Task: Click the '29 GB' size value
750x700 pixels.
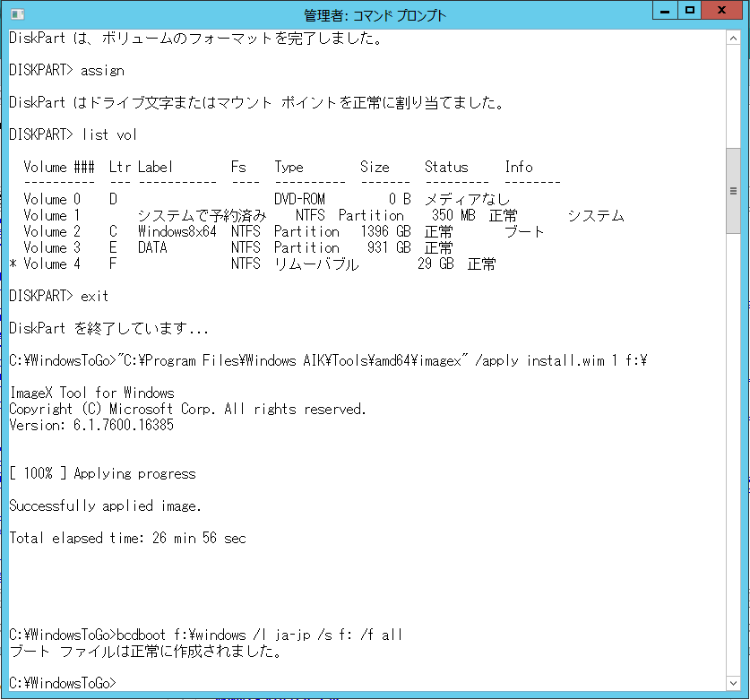Action: (435, 264)
